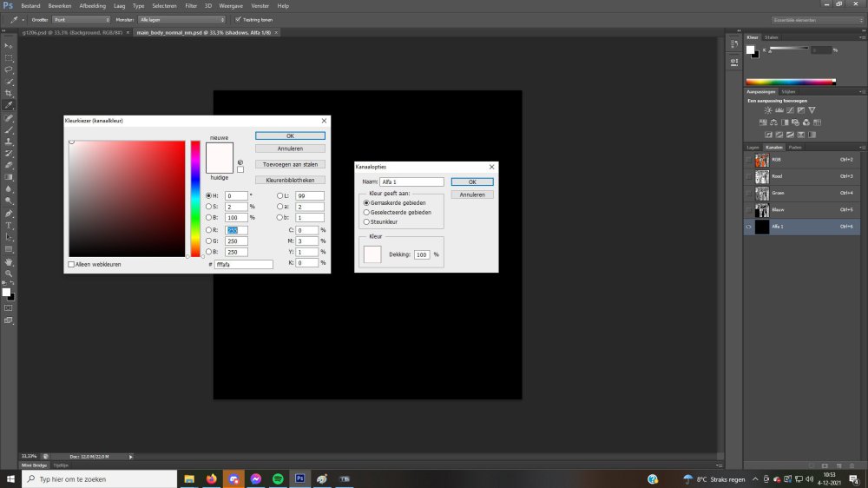
Task: Select the Crop tool
Action: coord(9,93)
